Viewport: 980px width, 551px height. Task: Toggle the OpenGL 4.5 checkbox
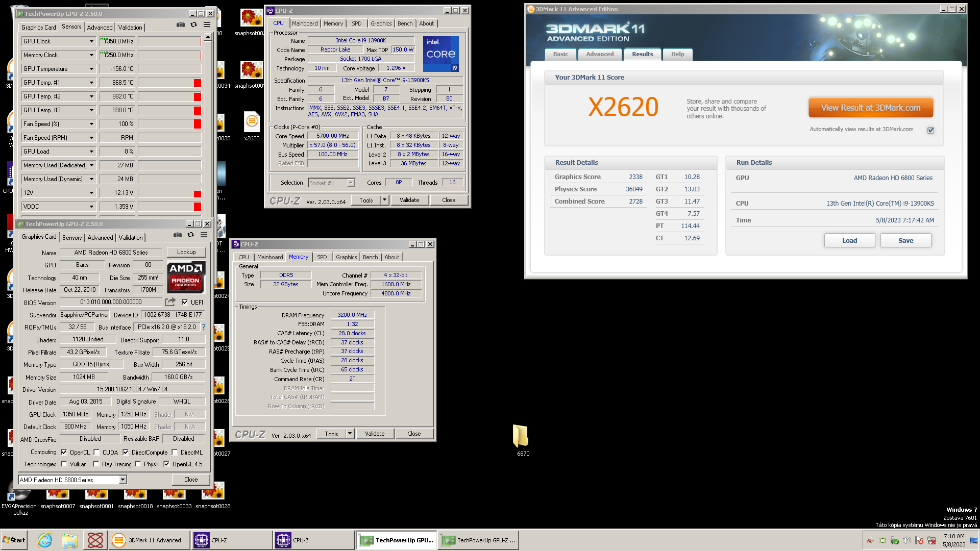tap(166, 464)
